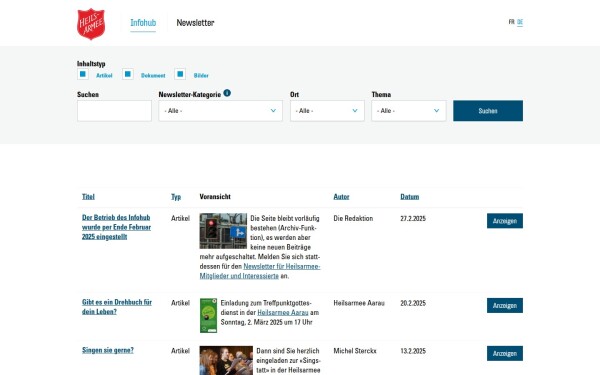Sort the table by Titel

88,197
